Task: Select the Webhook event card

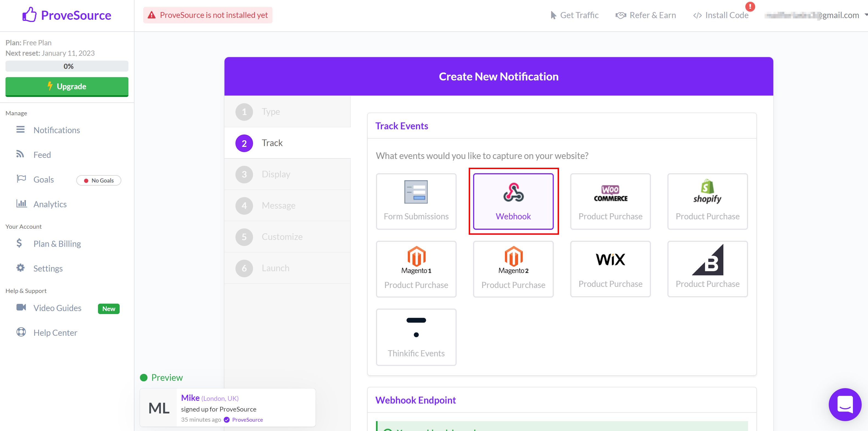Action: click(x=513, y=201)
